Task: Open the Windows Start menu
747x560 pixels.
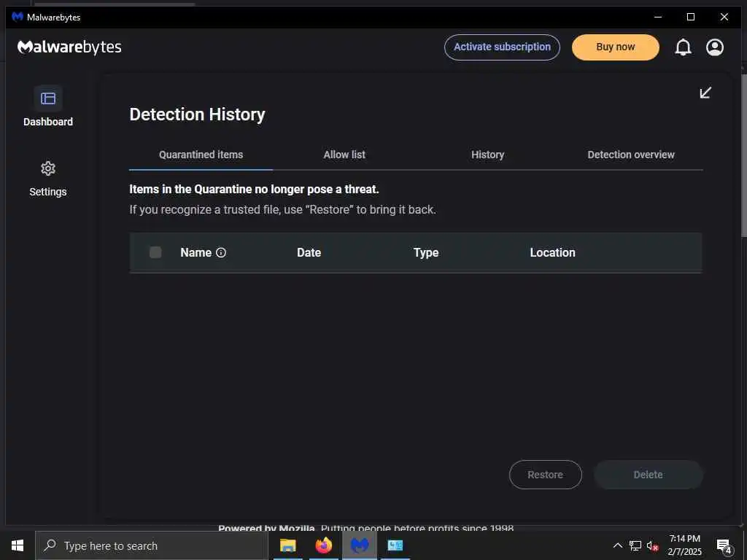Action: coord(18,545)
